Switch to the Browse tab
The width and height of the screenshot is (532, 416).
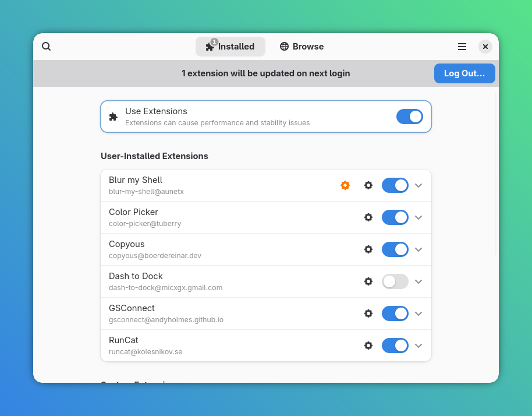click(x=302, y=46)
